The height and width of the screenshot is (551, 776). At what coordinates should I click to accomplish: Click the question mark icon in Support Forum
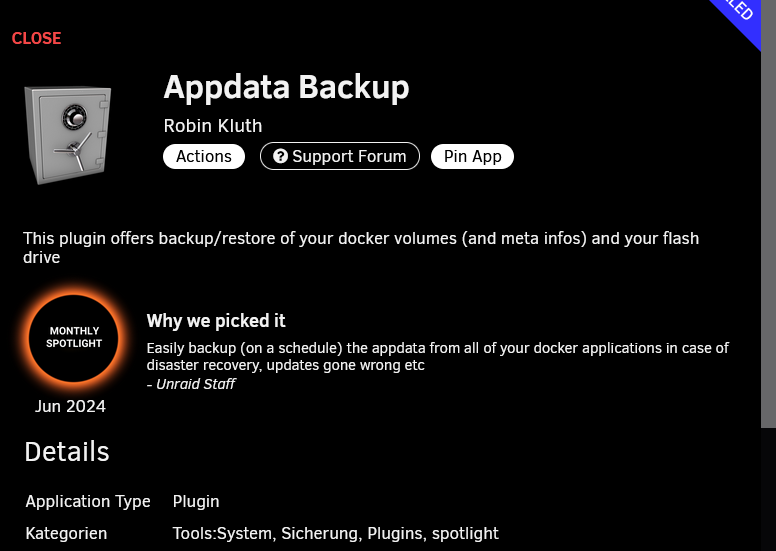coord(280,156)
